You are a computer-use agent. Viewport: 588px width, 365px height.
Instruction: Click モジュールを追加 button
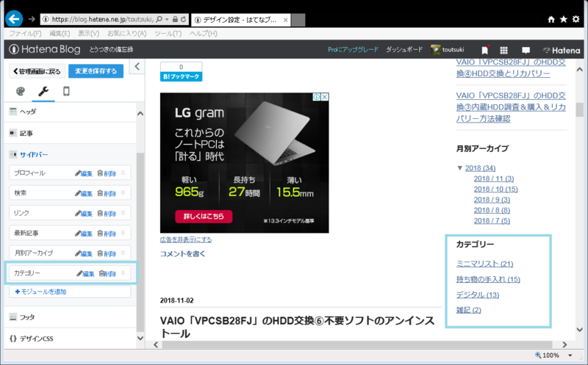(x=70, y=292)
